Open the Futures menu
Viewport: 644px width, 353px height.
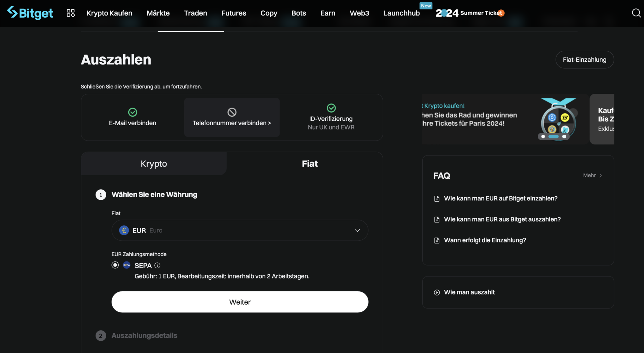click(234, 13)
